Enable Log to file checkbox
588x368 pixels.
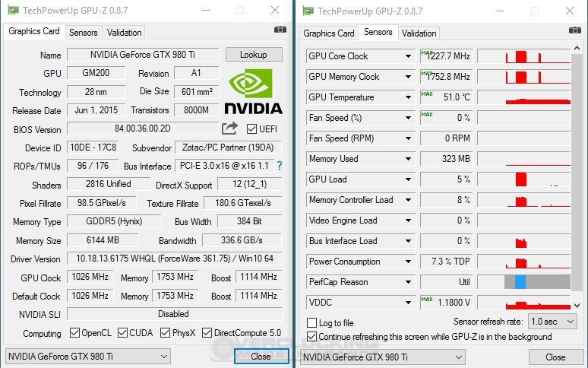[311, 322]
